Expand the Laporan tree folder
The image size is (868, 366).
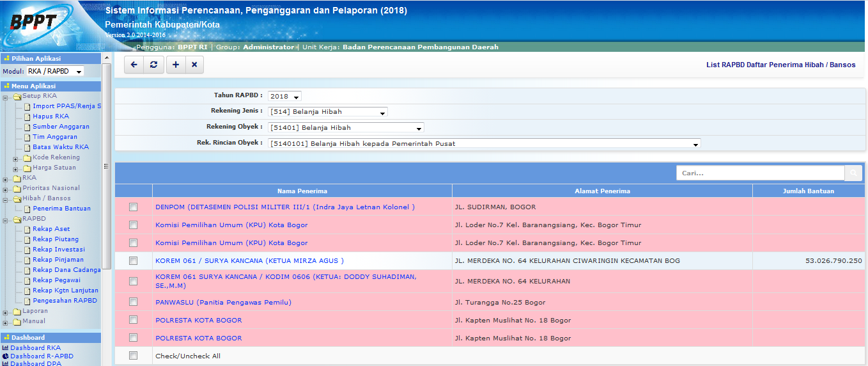[x=6, y=312]
